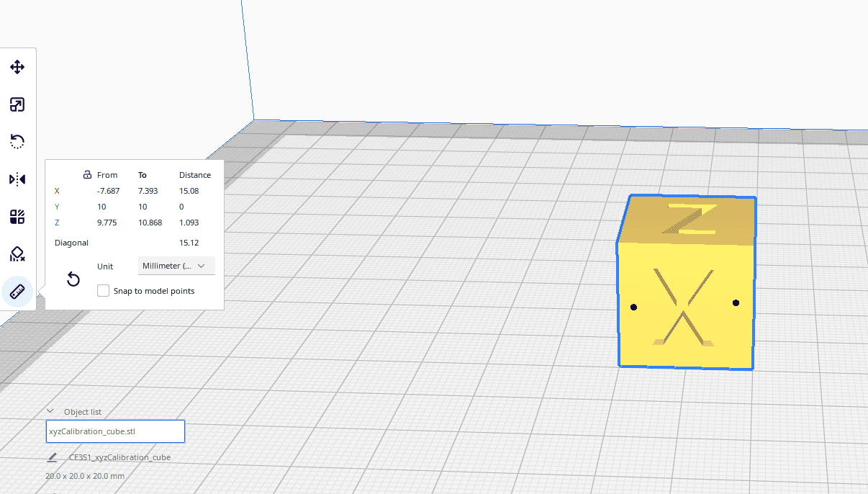Enable Snap to model points checkbox
Image resolution: width=868 pixels, height=494 pixels.
(104, 291)
